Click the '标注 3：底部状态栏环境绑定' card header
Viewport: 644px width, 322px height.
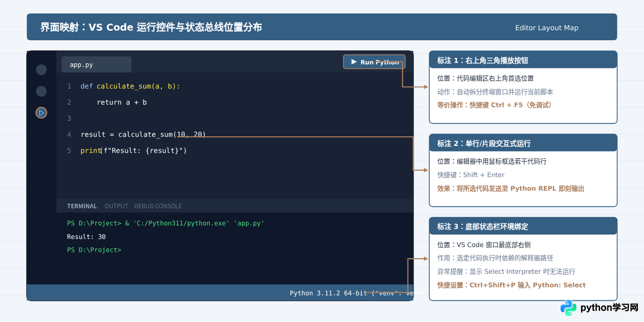pos(523,226)
